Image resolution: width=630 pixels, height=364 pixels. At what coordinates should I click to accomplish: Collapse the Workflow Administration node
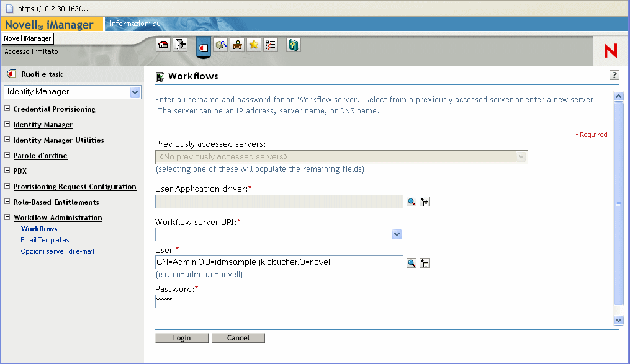tap(7, 216)
